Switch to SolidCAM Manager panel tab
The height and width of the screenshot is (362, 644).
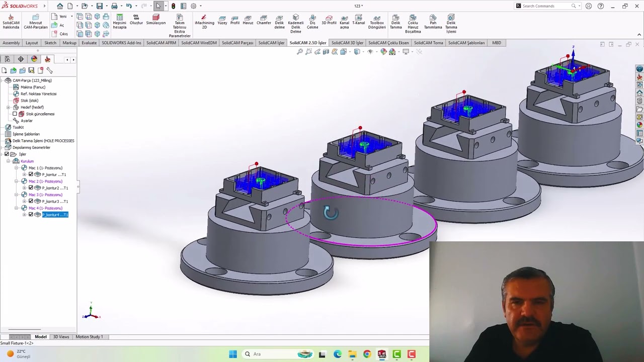pyautogui.click(x=47, y=59)
